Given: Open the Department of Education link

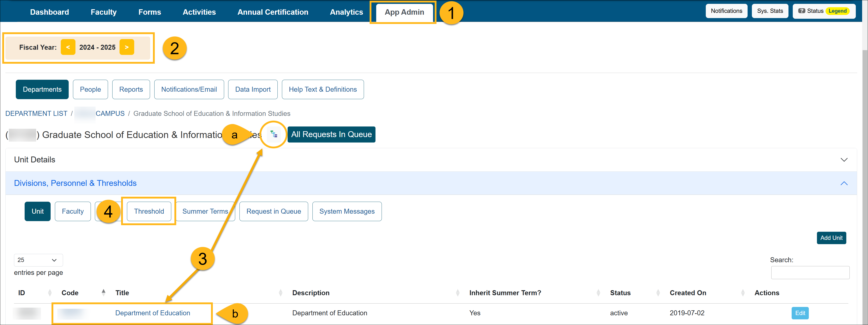Looking at the screenshot, I should tap(152, 313).
